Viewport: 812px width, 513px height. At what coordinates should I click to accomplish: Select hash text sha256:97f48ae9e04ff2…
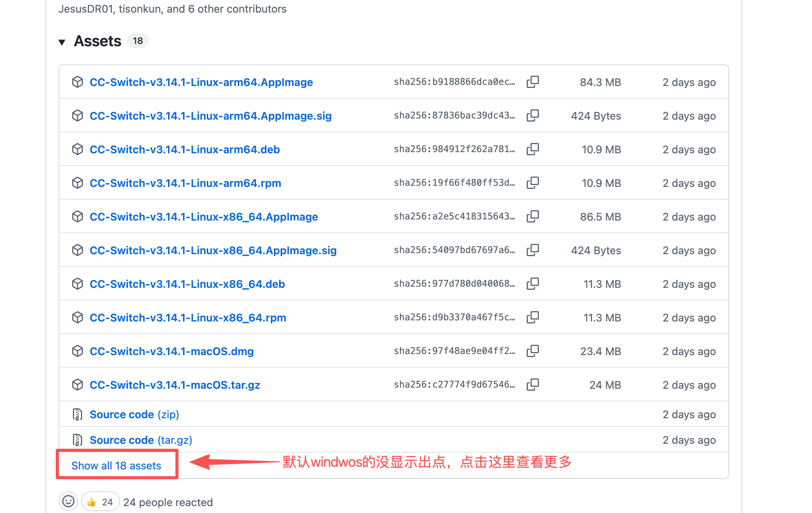click(454, 351)
